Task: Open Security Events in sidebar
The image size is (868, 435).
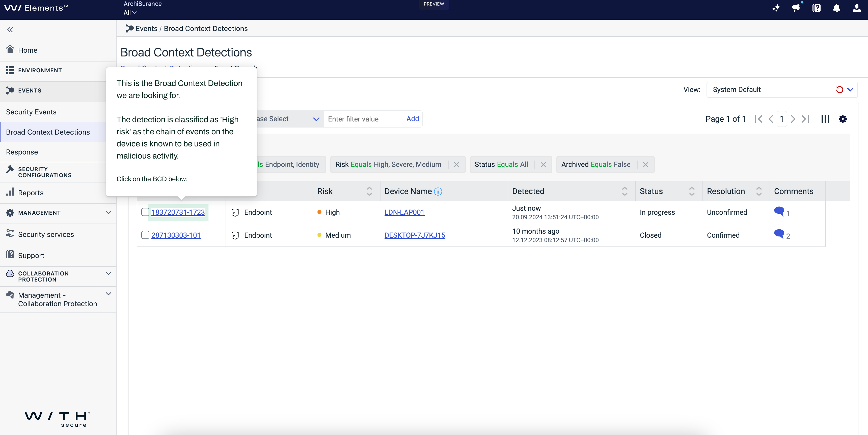Action: (x=31, y=112)
